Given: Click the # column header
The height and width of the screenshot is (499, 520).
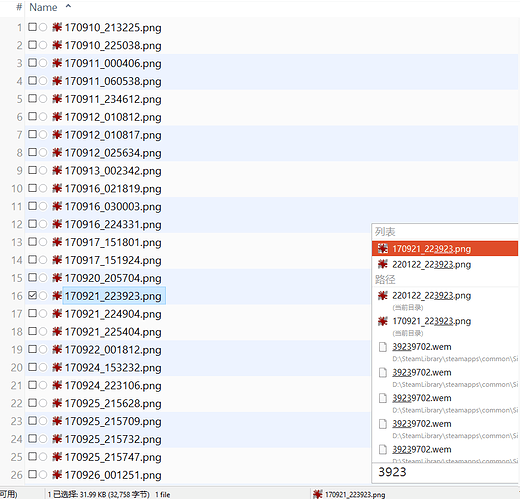Looking at the screenshot, I should pyautogui.click(x=19, y=7).
